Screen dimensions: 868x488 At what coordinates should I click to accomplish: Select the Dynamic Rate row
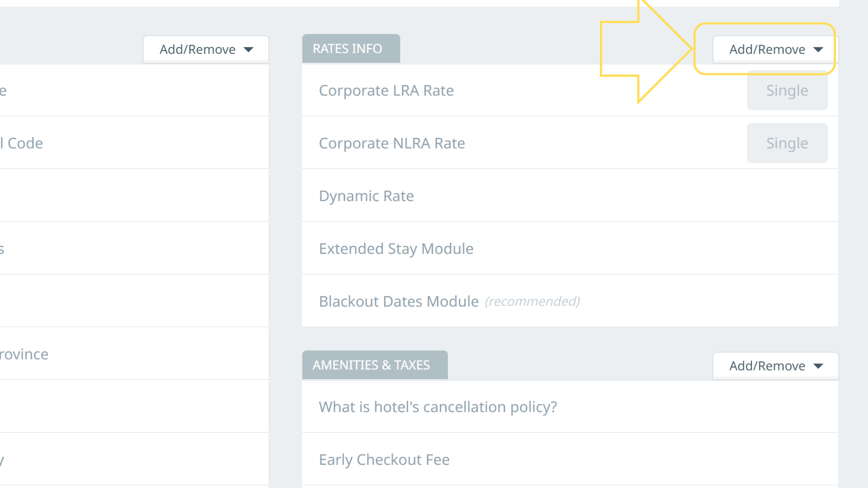(x=366, y=196)
